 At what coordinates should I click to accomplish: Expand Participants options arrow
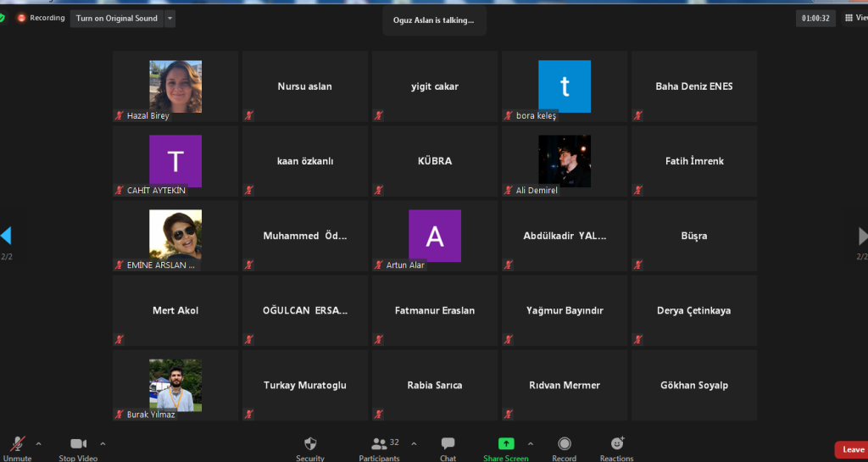[x=414, y=443]
